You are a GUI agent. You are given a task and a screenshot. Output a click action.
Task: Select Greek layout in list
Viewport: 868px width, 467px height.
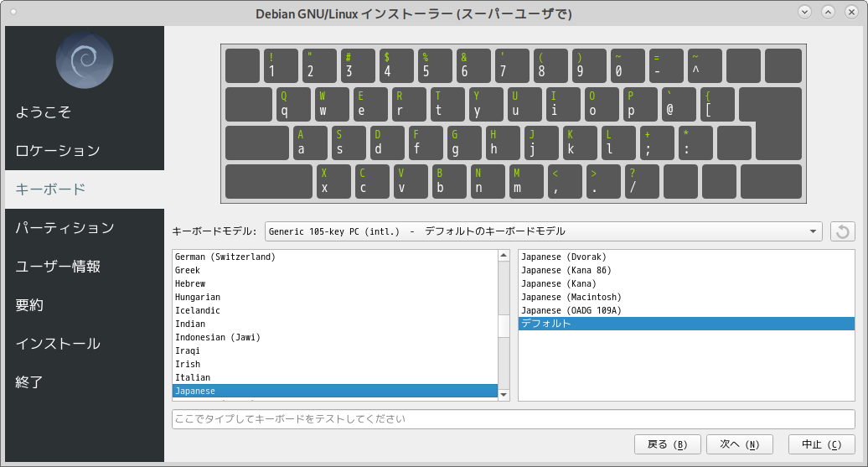335,270
